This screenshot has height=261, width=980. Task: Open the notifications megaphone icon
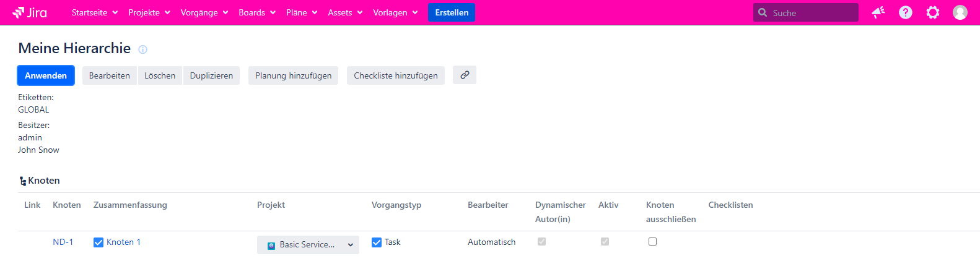pos(878,12)
